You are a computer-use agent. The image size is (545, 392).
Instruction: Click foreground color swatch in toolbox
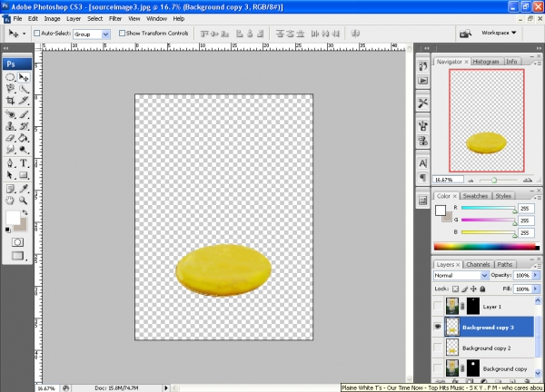click(x=13, y=218)
